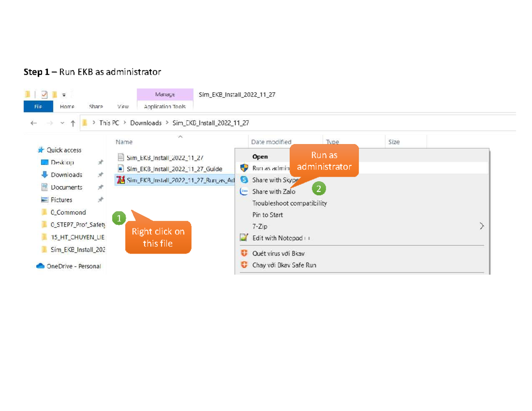Click the Zalo icon in context menu
Viewport: 532px width, 411px height.
click(244, 192)
